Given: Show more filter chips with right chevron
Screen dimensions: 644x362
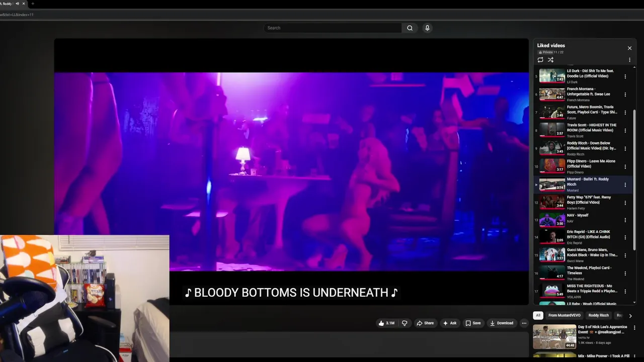Looking at the screenshot, I should tap(630, 316).
